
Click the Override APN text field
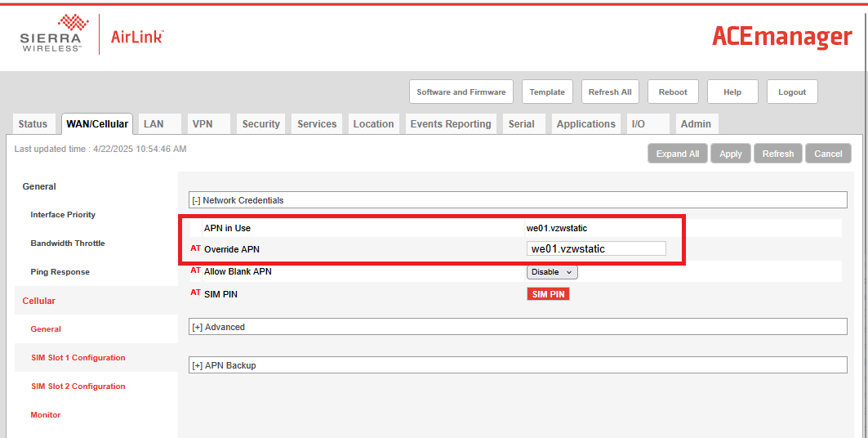point(596,248)
